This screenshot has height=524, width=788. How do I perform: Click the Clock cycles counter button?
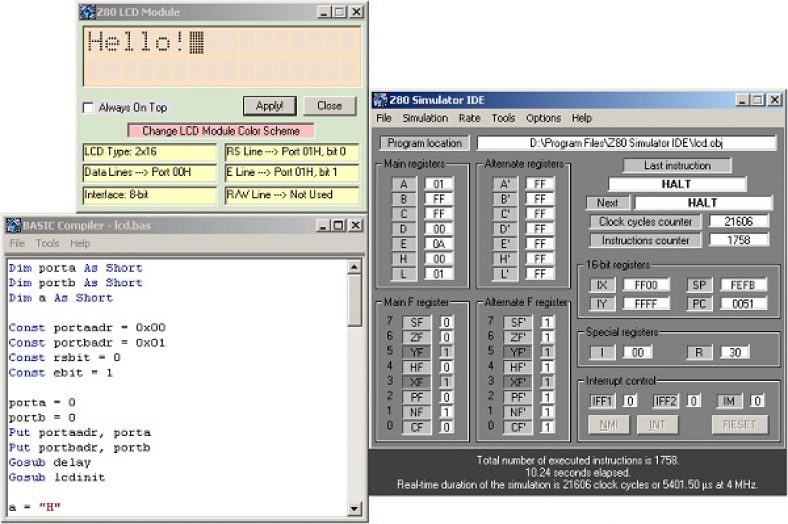645,221
